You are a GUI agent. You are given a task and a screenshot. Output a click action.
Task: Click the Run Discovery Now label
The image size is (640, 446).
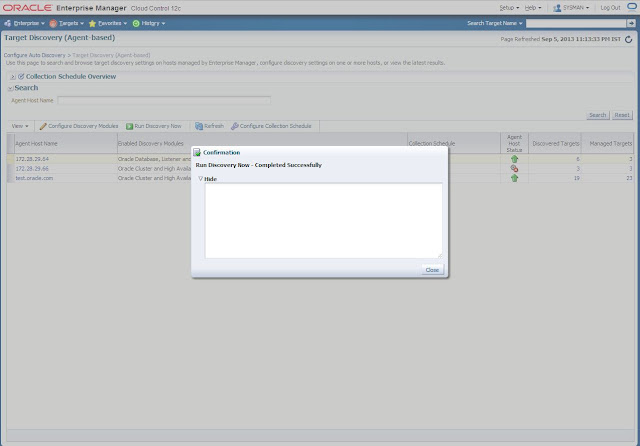(x=158, y=126)
